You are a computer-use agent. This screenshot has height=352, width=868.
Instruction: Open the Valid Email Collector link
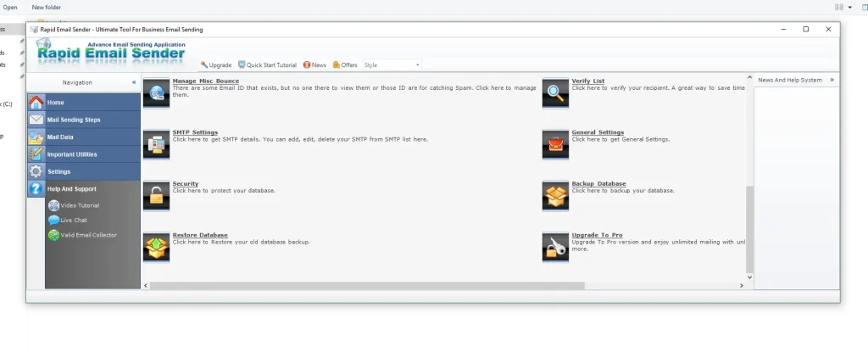88,235
